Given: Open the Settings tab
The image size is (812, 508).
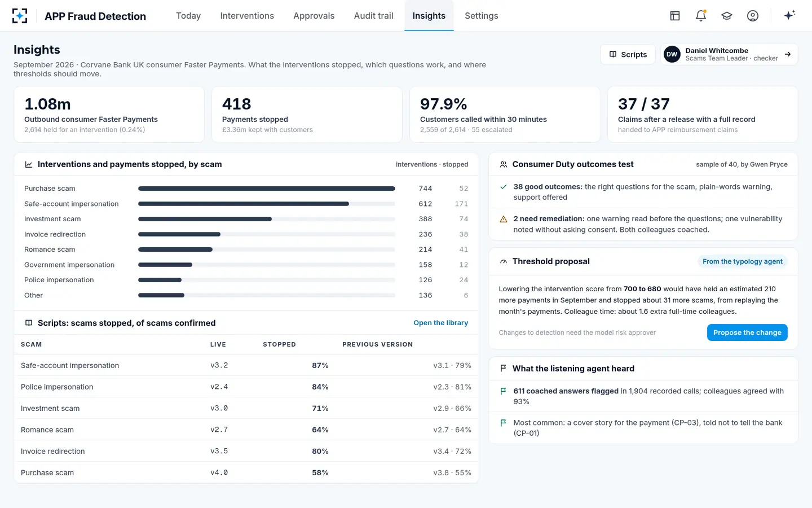Looking at the screenshot, I should click(482, 16).
